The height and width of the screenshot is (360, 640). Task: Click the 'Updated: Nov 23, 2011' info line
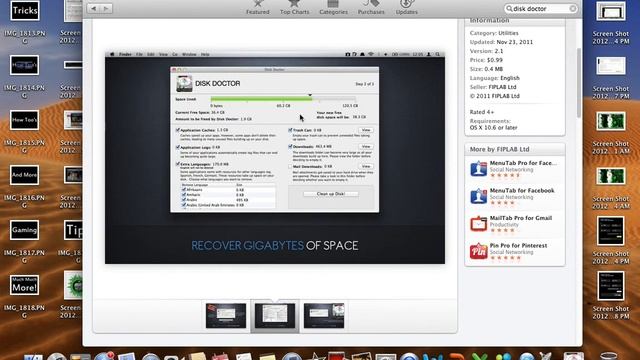[x=501, y=42]
